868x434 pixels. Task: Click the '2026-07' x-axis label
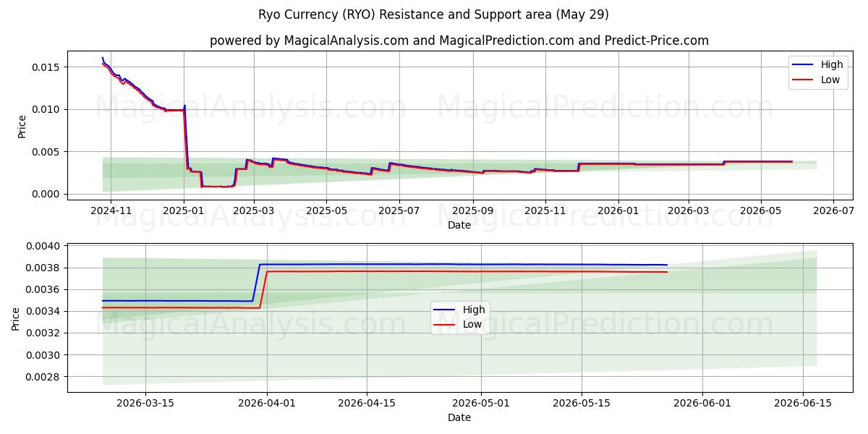pos(833,210)
